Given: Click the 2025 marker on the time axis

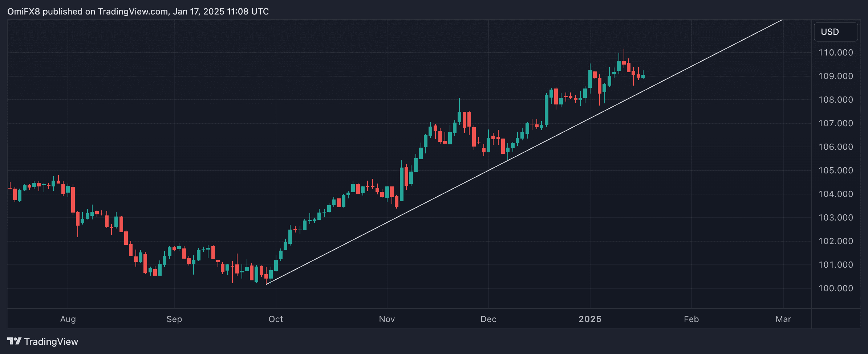Looking at the screenshot, I should coord(590,319).
